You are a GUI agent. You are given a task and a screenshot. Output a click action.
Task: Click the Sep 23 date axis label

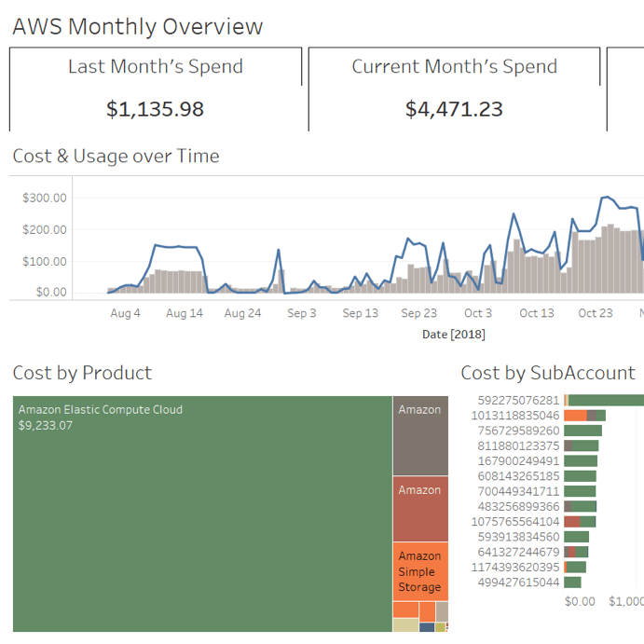(418, 313)
